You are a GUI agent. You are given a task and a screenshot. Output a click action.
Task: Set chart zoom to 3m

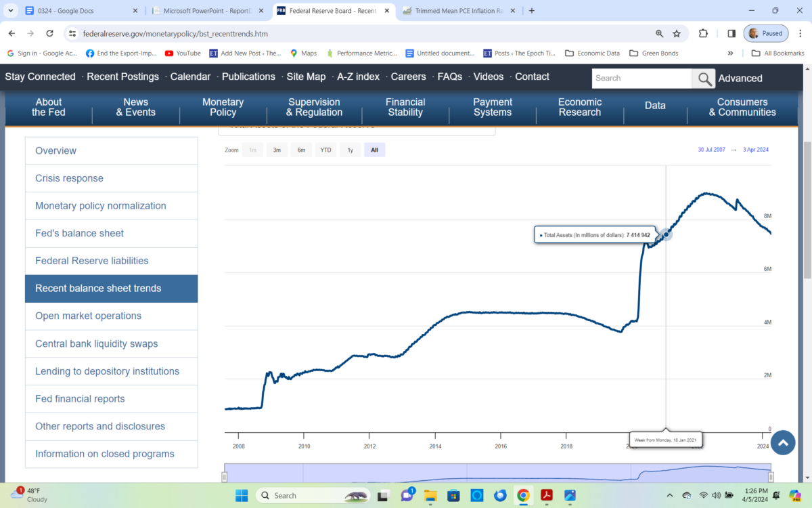[x=277, y=150]
